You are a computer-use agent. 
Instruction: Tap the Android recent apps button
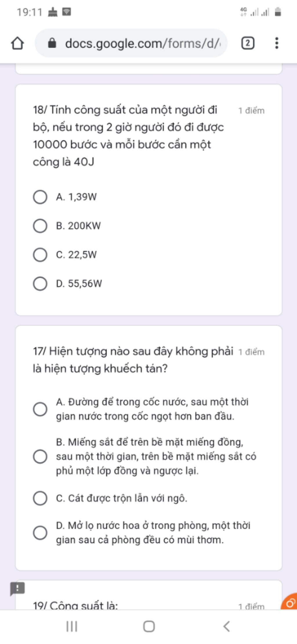pyautogui.click(x=72, y=626)
